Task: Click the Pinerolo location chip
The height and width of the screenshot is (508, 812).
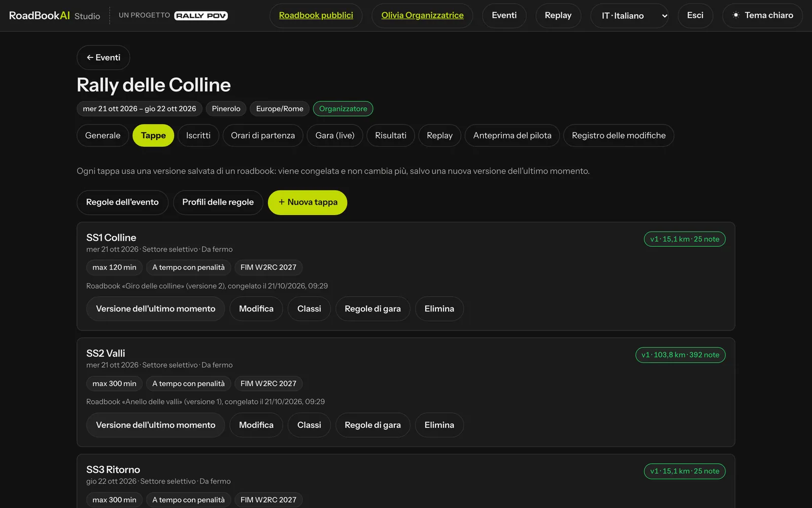Action: (x=226, y=109)
